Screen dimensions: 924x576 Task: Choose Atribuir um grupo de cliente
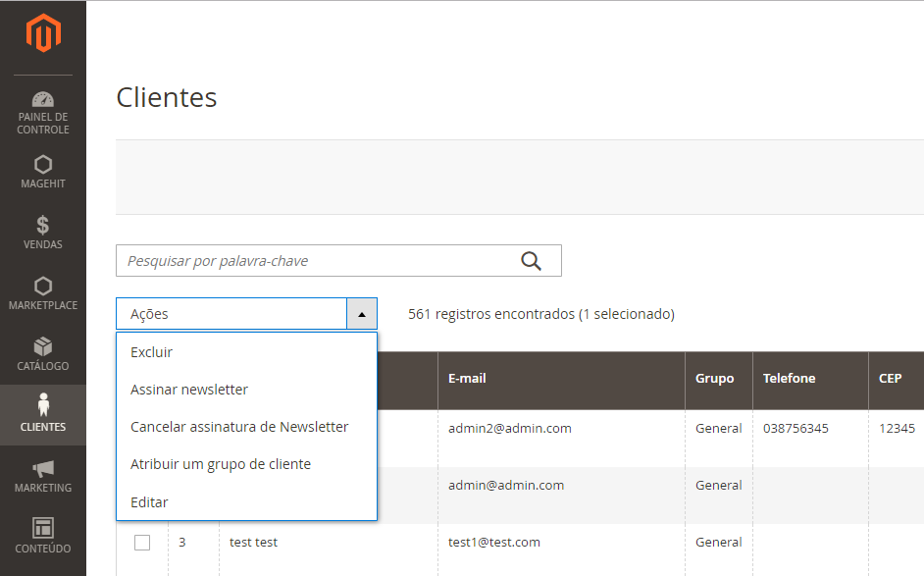(246, 464)
